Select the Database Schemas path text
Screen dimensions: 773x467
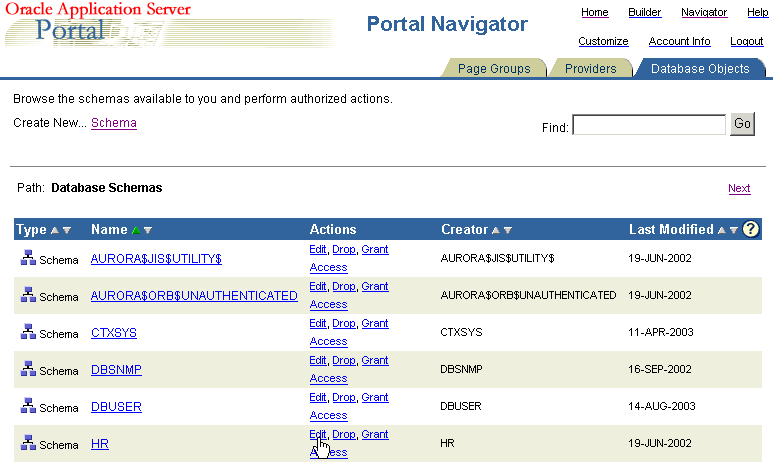point(106,188)
